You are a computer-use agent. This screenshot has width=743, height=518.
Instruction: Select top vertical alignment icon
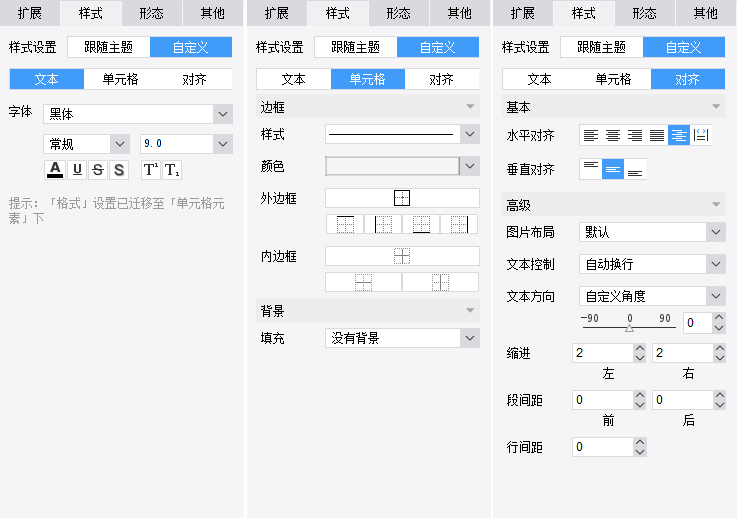click(x=591, y=169)
